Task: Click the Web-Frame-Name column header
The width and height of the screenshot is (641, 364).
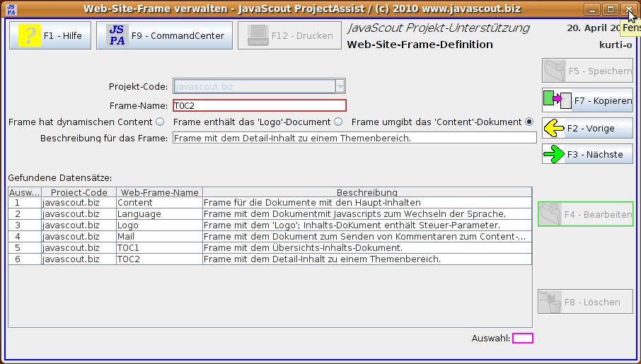Action: click(158, 192)
